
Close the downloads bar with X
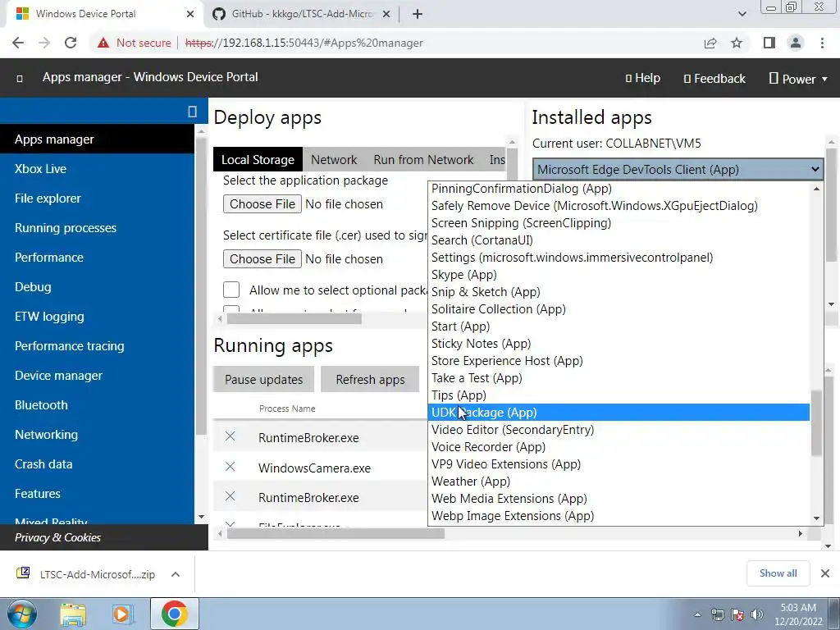[x=825, y=573]
